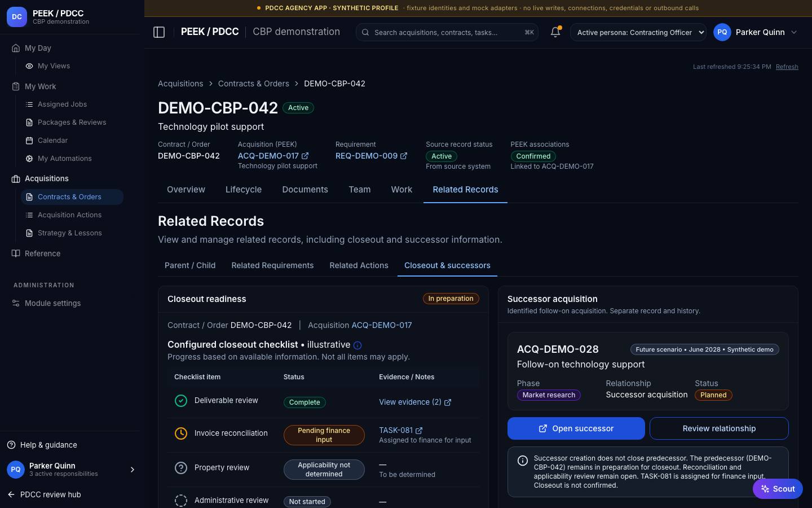Click the external link icon next to REQ-DEMO-009
812x508 pixels.
tap(404, 156)
